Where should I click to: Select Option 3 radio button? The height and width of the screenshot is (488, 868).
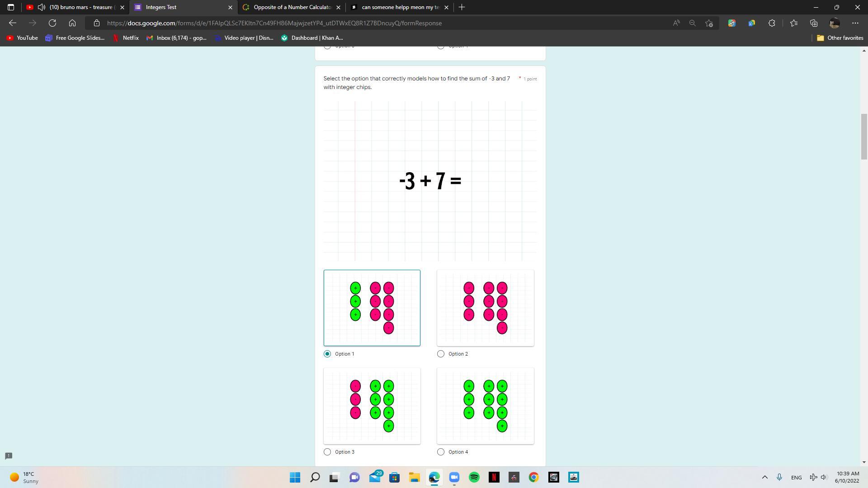[x=327, y=452]
